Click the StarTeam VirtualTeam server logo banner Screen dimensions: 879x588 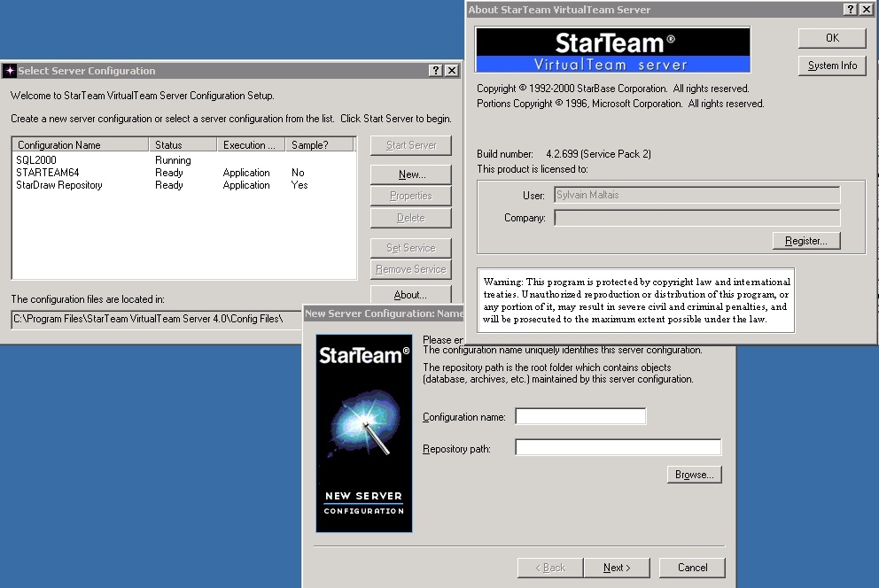coord(612,50)
